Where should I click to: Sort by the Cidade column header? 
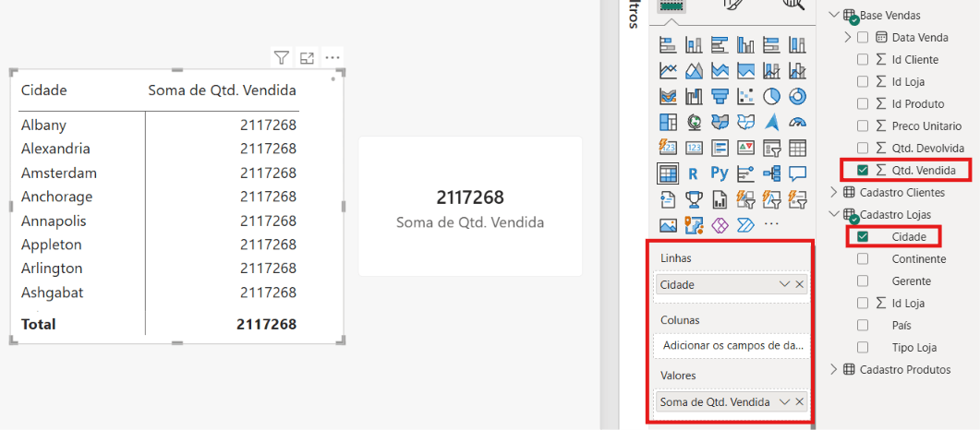pos(43,90)
